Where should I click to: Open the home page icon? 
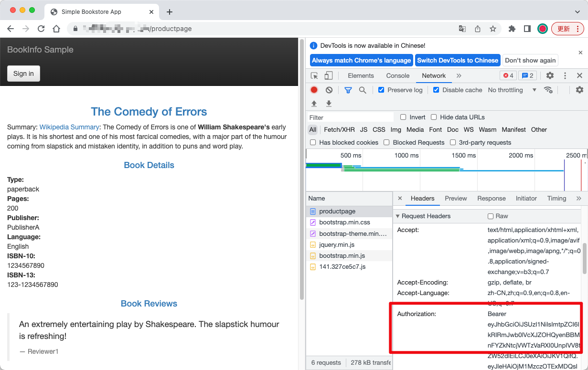tap(56, 29)
